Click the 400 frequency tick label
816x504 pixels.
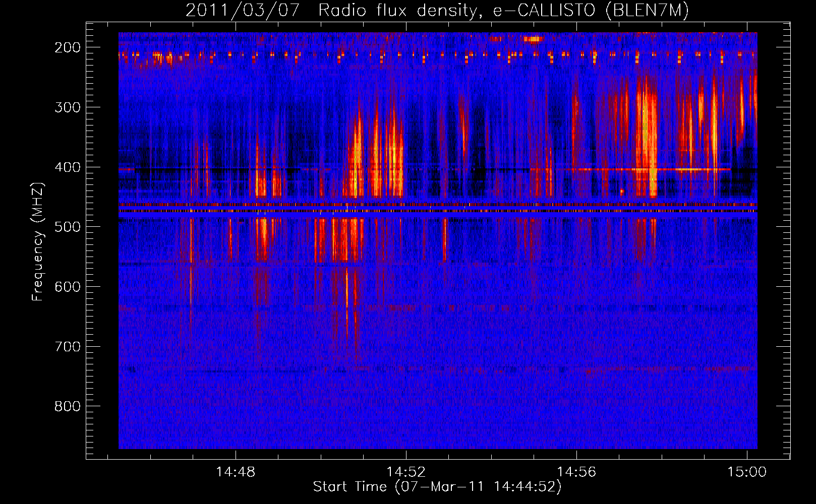(x=68, y=167)
